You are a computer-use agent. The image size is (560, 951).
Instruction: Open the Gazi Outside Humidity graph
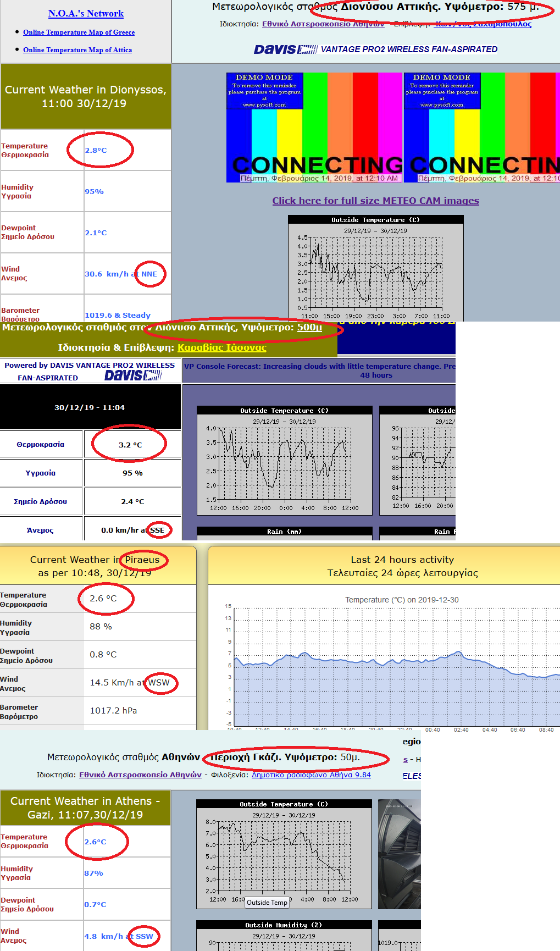(x=284, y=935)
